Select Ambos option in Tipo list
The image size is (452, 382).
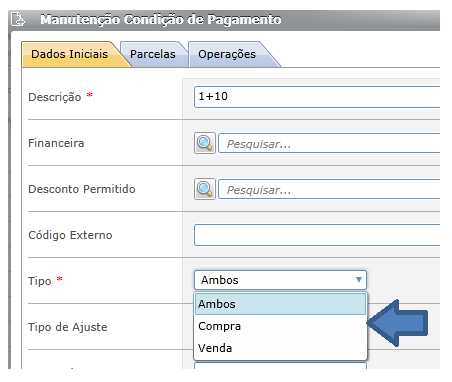pos(280,304)
